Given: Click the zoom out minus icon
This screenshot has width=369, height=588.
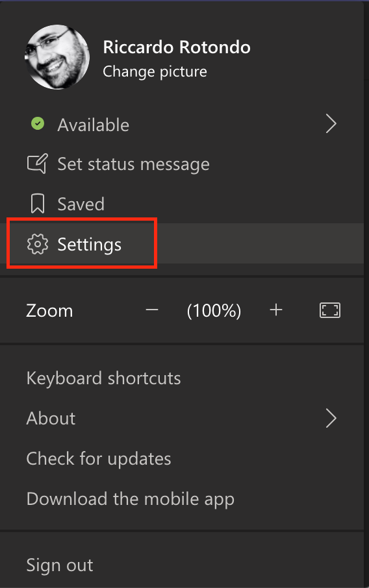Looking at the screenshot, I should [x=152, y=310].
